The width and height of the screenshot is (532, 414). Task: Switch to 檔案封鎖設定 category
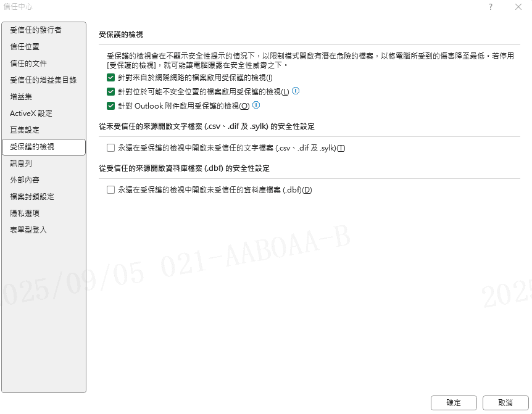(x=32, y=197)
